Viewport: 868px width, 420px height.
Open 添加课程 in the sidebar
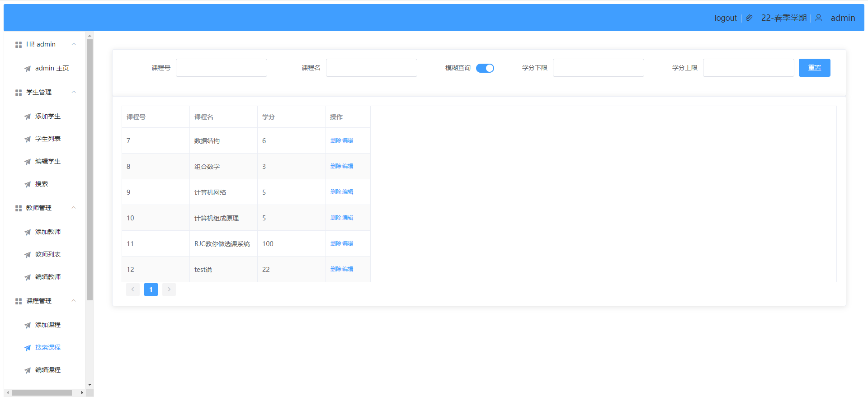[x=47, y=325]
